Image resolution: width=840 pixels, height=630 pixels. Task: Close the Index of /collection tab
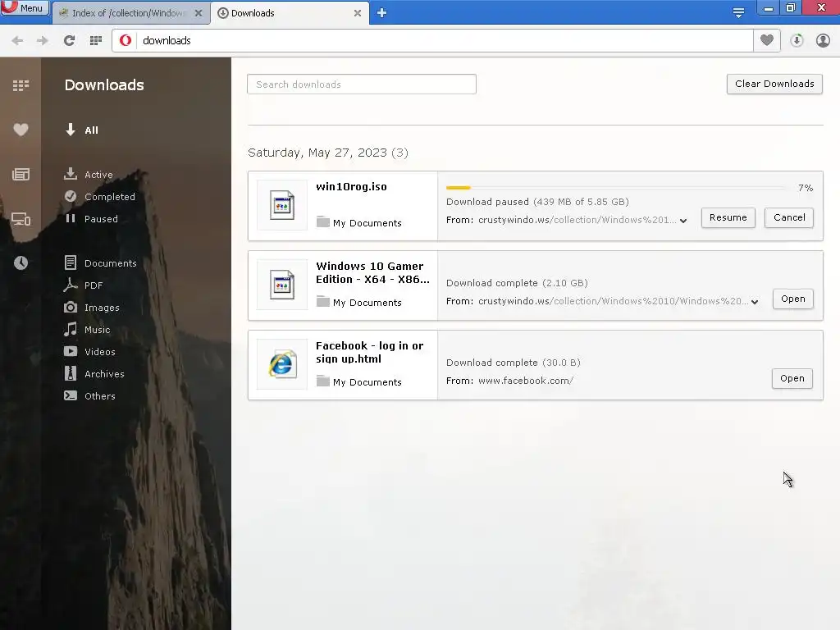coord(199,13)
